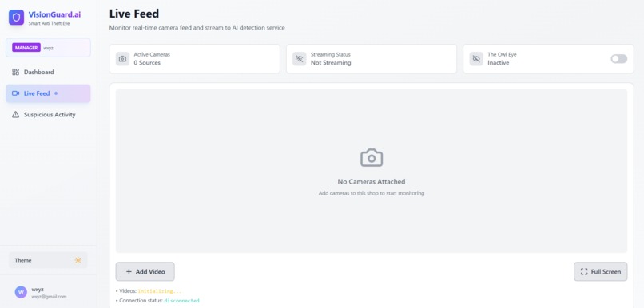Click the VisionGuard.ai shield logo icon

coord(17,18)
